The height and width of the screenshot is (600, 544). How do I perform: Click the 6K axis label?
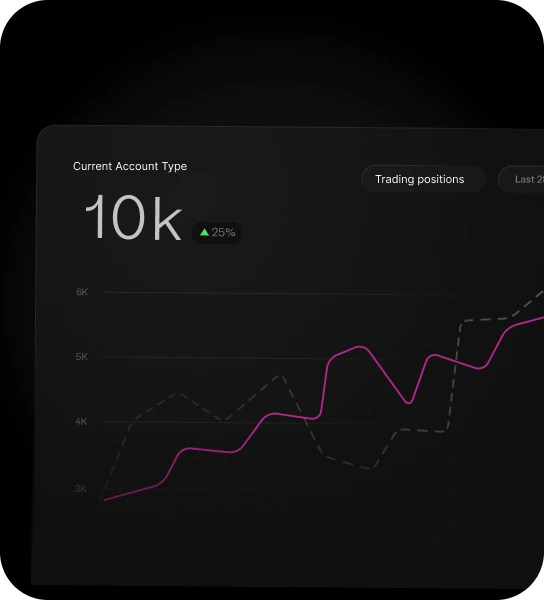82,292
